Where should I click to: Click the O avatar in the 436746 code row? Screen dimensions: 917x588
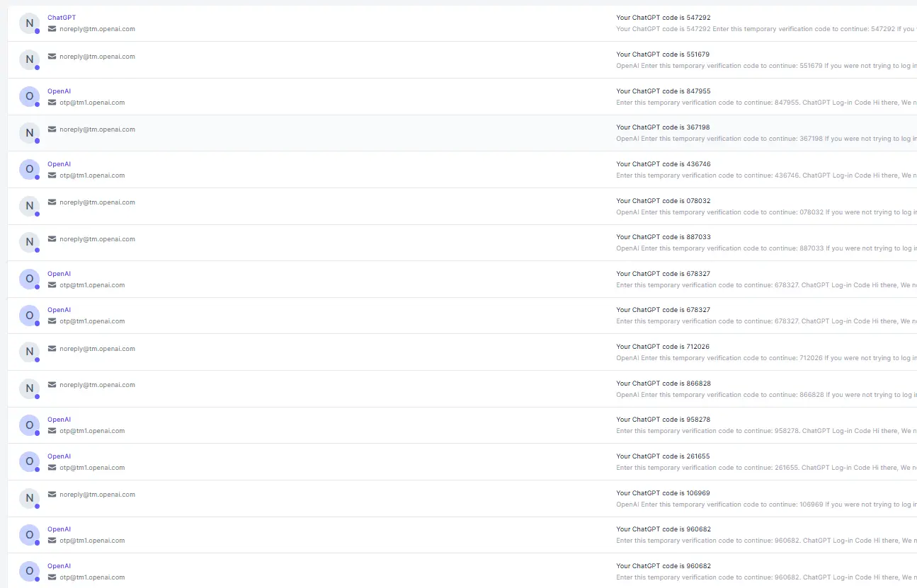click(29, 170)
